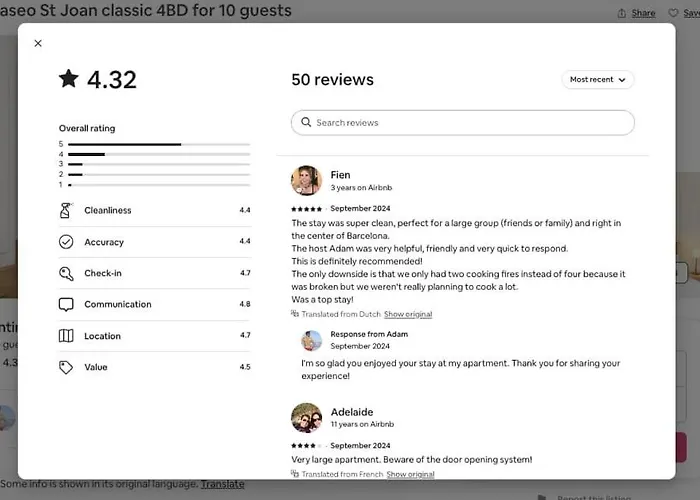This screenshot has width=700, height=500.
Task: Click the 4.32 overall score
Action: (x=112, y=80)
